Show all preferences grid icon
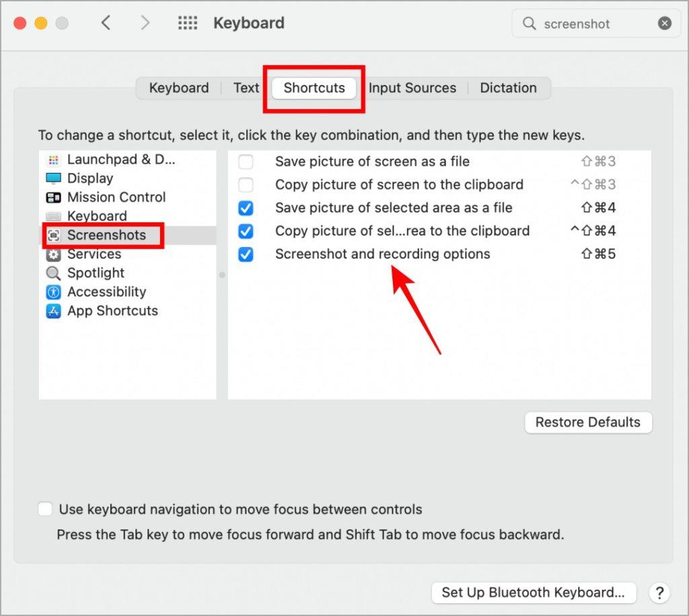The height and width of the screenshot is (616, 689). click(188, 23)
